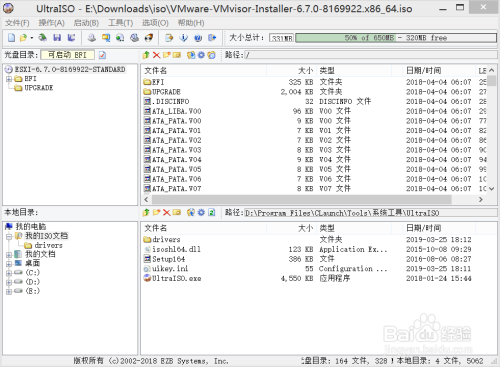This screenshot has width=500, height=367.
Task: Click the Make CD/DVD image icon
Action: pos(92,38)
